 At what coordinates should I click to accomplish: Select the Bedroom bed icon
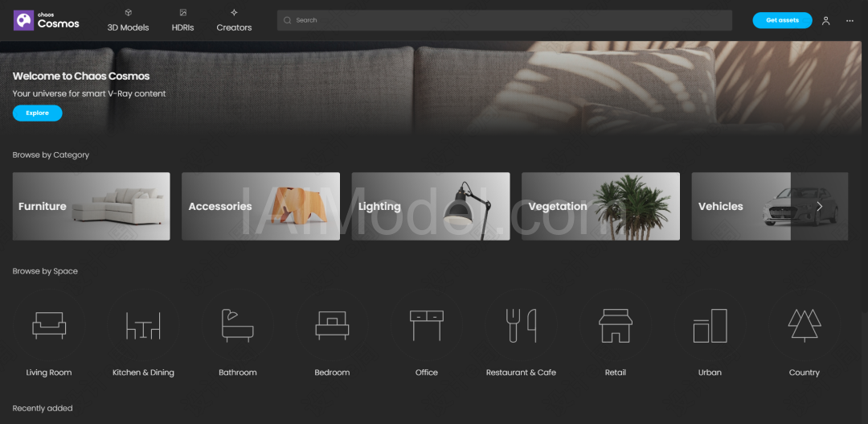332,325
